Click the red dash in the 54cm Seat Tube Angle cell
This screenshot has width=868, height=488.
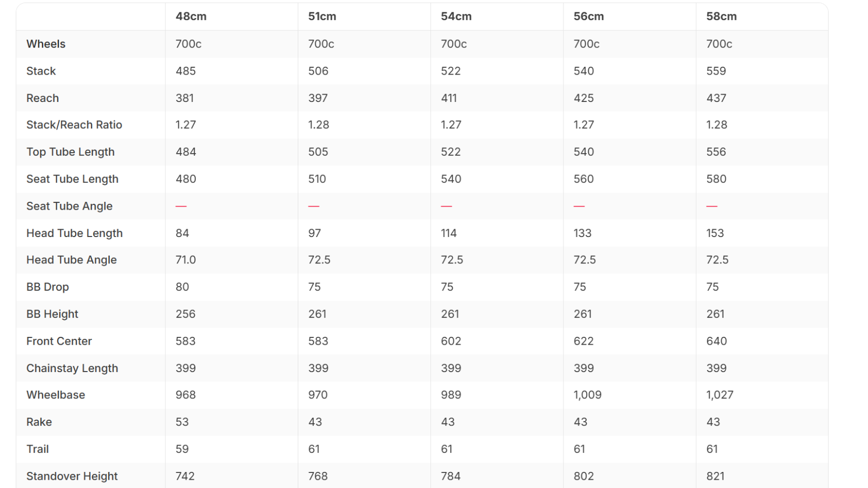[446, 206]
